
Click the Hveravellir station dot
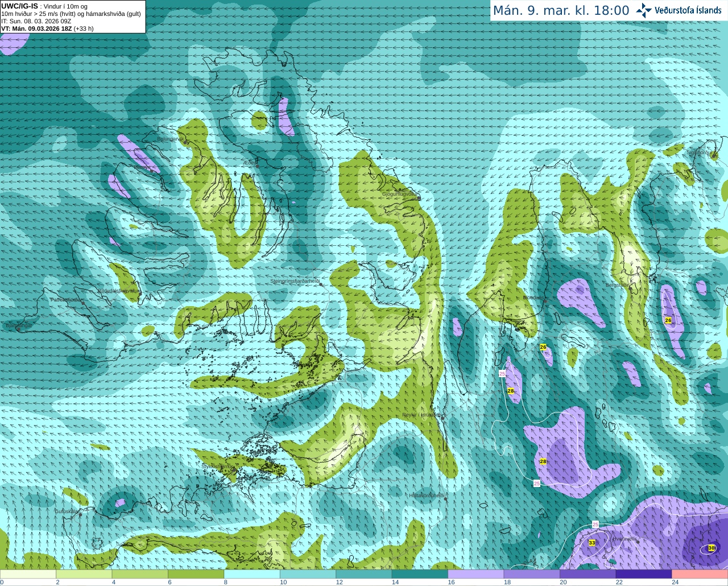(638, 542)
